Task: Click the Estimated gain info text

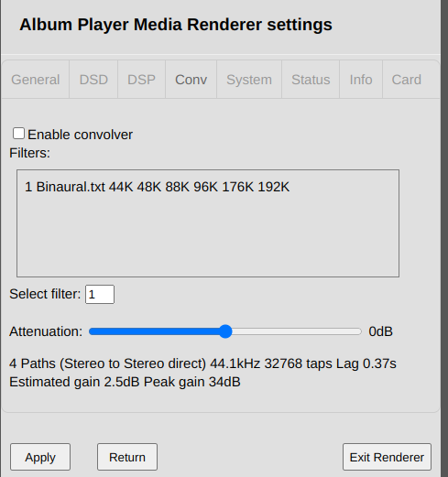Action: [125, 382]
